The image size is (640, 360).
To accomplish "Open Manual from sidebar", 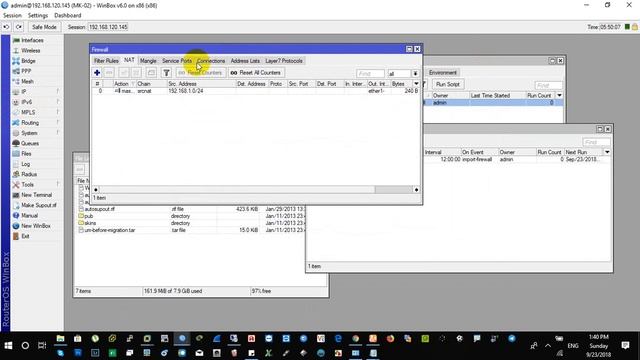I will point(29,215).
